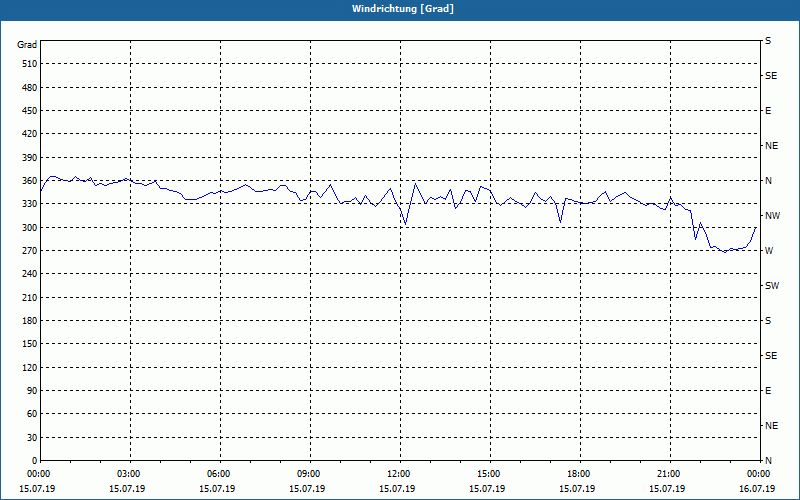Select the E compass label beside the 450 gridline
The height and width of the screenshot is (500, 800).
[768, 111]
